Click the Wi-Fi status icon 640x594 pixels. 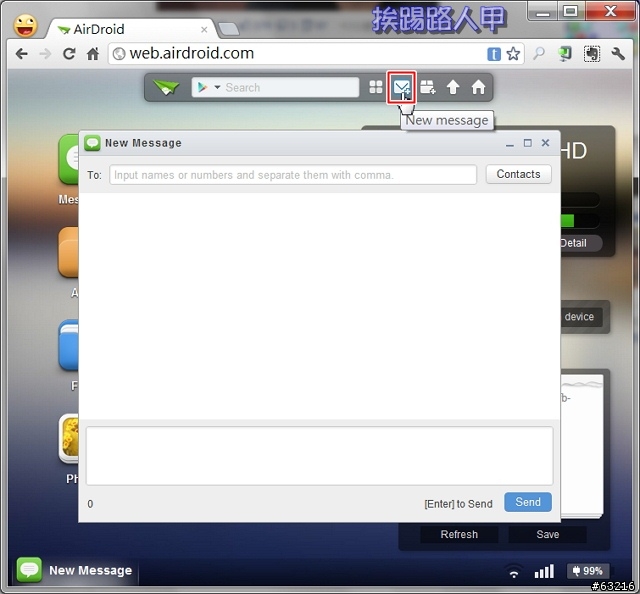(514, 572)
